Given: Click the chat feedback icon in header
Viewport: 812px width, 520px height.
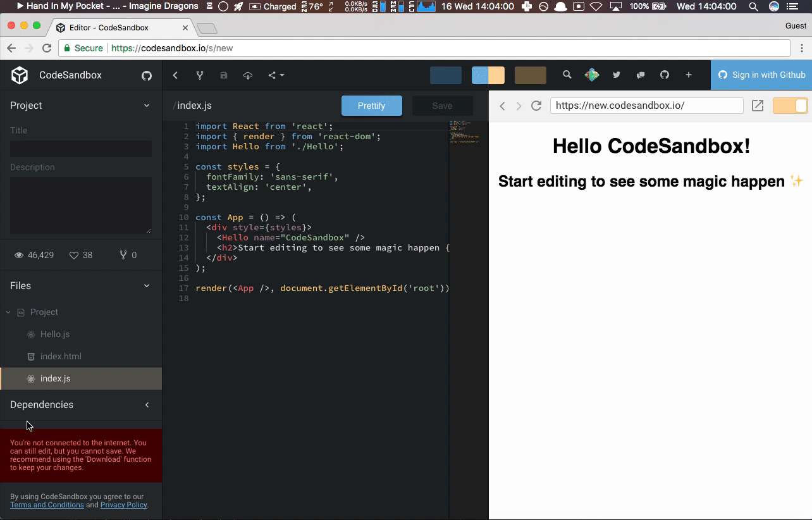Looking at the screenshot, I should pos(641,75).
